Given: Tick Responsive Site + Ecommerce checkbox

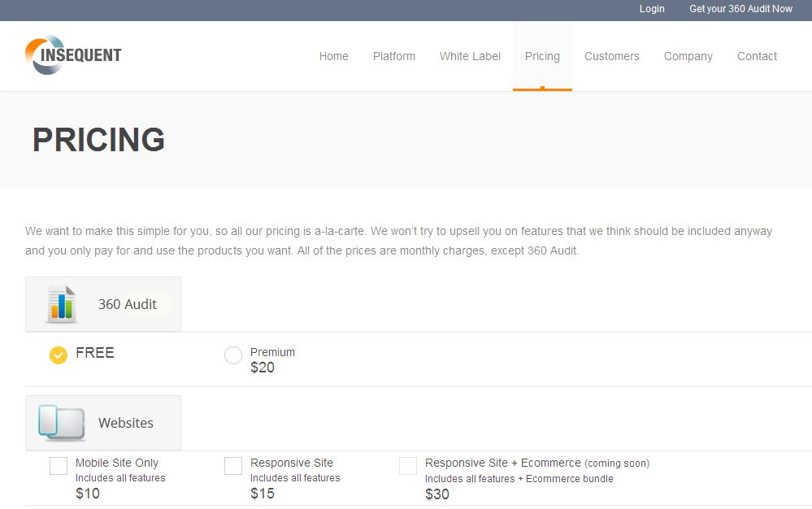Looking at the screenshot, I should (408, 466).
